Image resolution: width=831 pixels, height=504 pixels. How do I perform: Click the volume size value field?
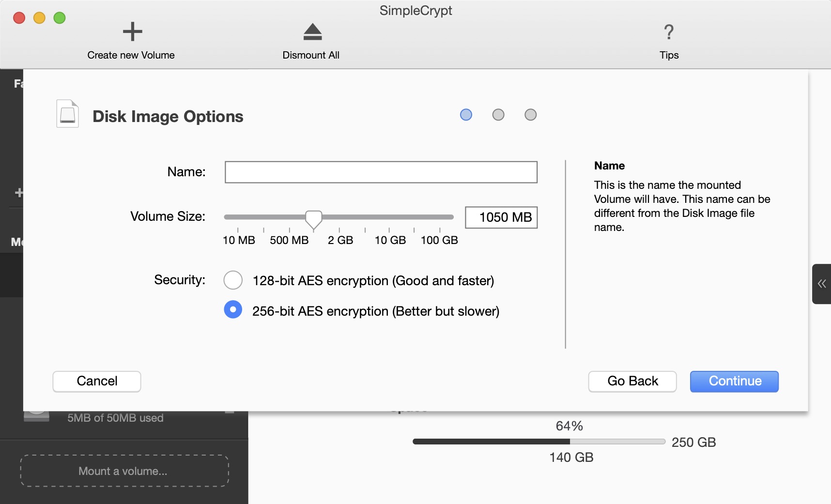tap(501, 217)
